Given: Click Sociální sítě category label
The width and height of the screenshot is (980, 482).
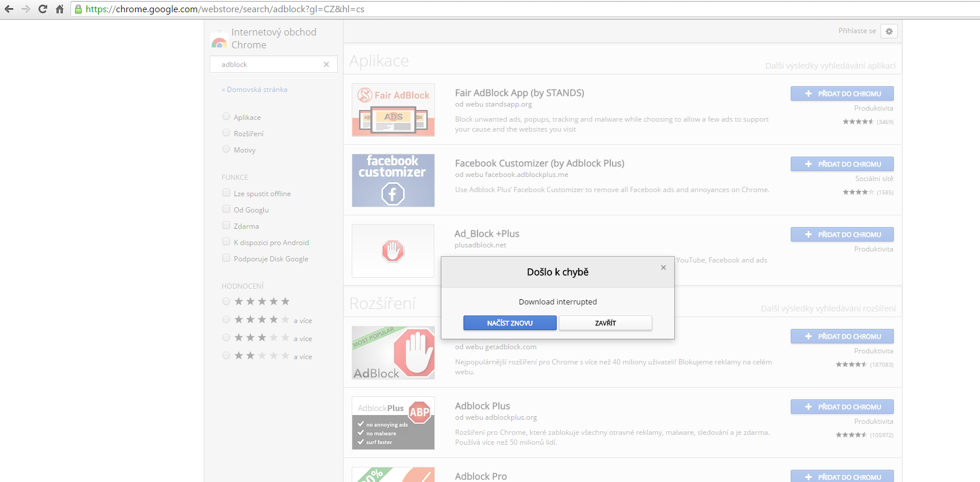Looking at the screenshot, I should [x=874, y=179].
